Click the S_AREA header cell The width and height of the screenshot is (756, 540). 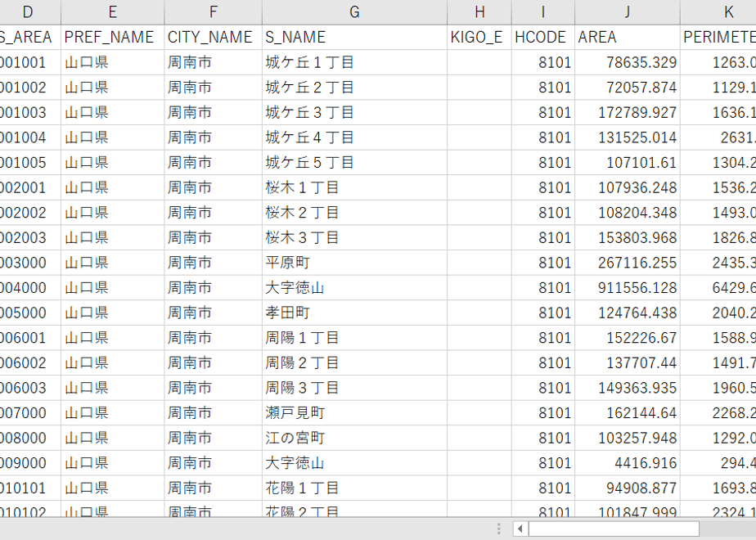click(30, 37)
